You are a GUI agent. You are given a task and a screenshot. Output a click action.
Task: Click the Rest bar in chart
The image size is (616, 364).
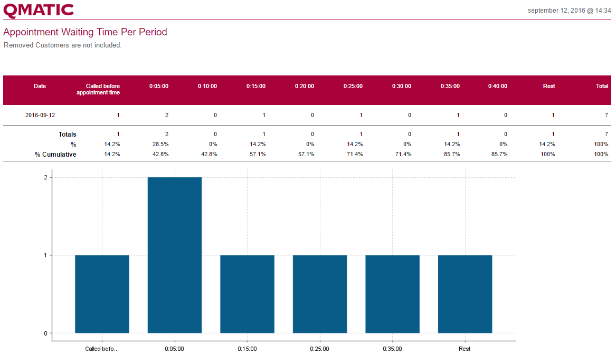465,294
